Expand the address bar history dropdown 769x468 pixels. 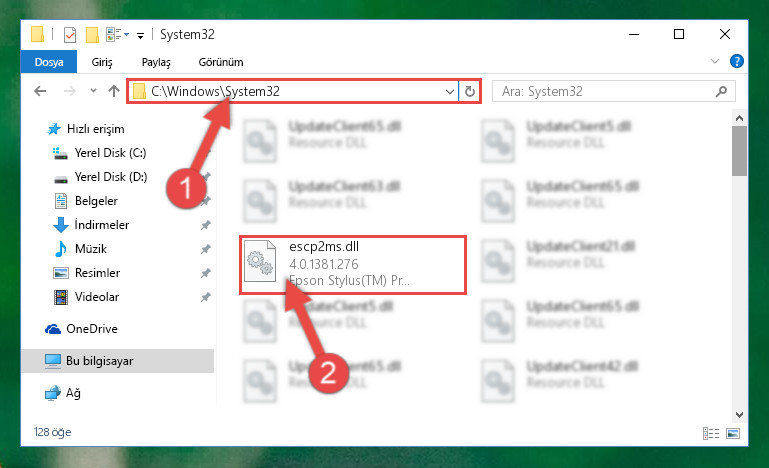449,91
